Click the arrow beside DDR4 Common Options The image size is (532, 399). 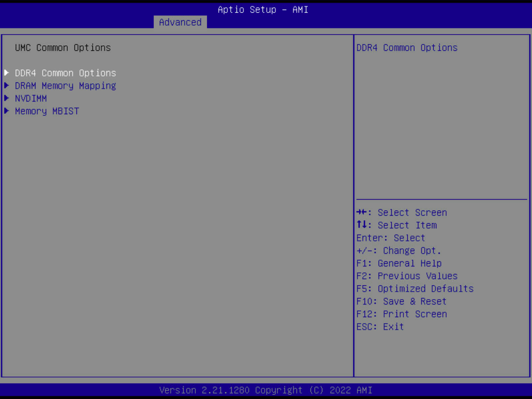click(x=6, y=73)
